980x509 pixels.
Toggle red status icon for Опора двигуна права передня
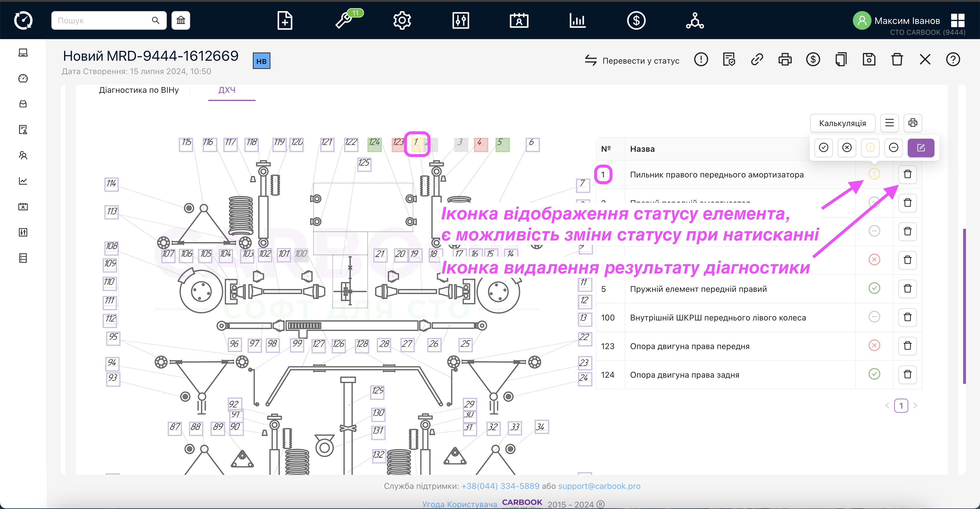pyautogui.click(x=874, y=345)
